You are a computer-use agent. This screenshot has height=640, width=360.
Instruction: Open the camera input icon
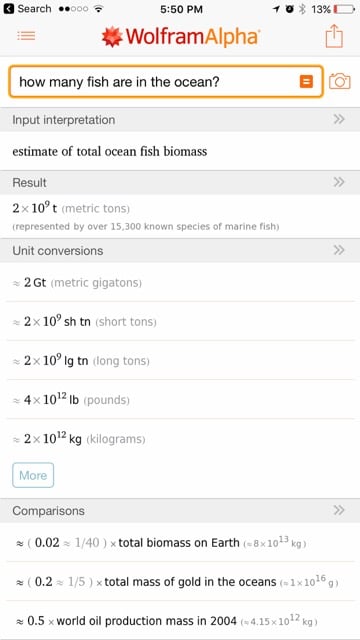coord(340,82)
